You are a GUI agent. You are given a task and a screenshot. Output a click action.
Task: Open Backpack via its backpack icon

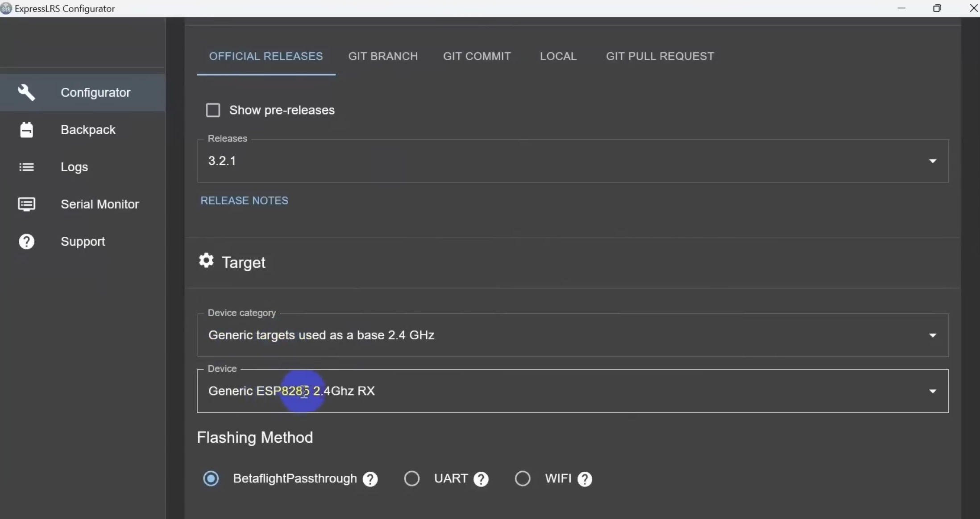coord(26,130)
